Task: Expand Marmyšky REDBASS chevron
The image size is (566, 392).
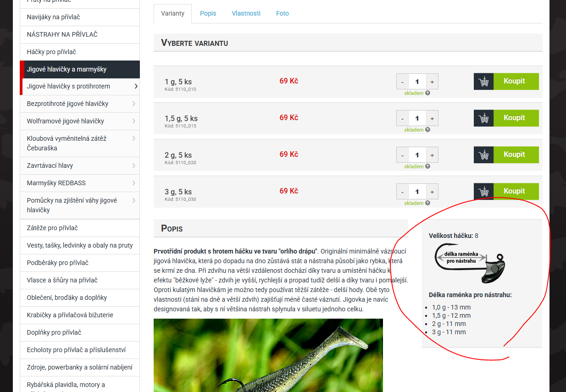Action: 133,183
